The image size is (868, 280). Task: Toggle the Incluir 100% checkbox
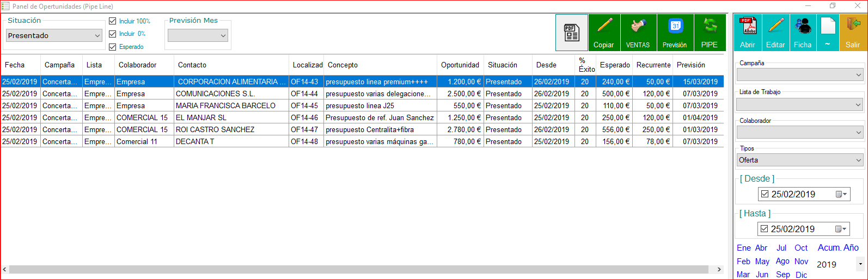[x=113, y=21]
